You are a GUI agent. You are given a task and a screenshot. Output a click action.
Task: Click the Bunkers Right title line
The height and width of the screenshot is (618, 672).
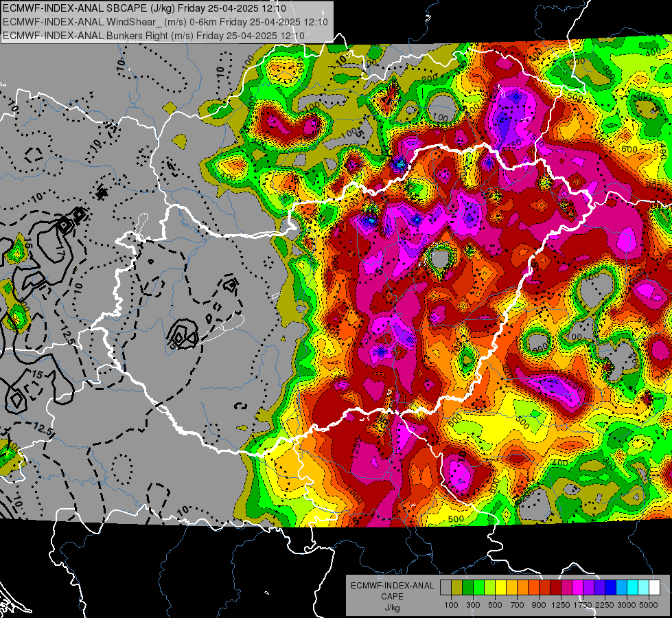(154, 36)
